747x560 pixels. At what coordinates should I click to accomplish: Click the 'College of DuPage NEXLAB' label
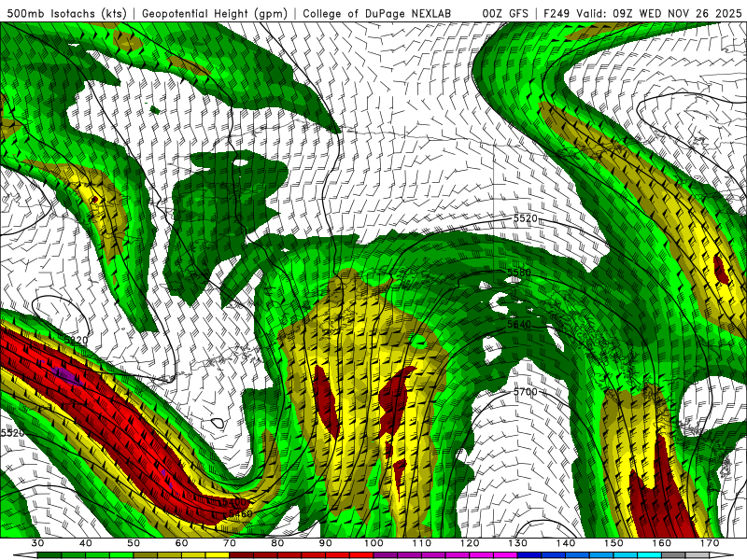tap(377, 13)
